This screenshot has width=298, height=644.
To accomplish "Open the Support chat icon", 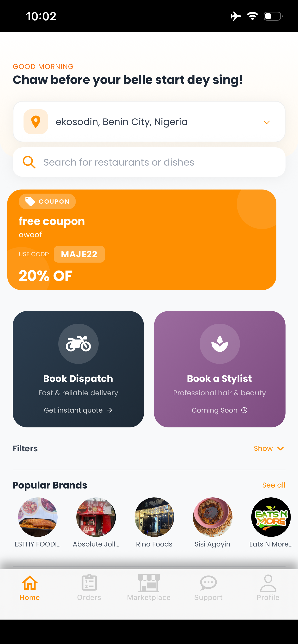I will 208,583.
